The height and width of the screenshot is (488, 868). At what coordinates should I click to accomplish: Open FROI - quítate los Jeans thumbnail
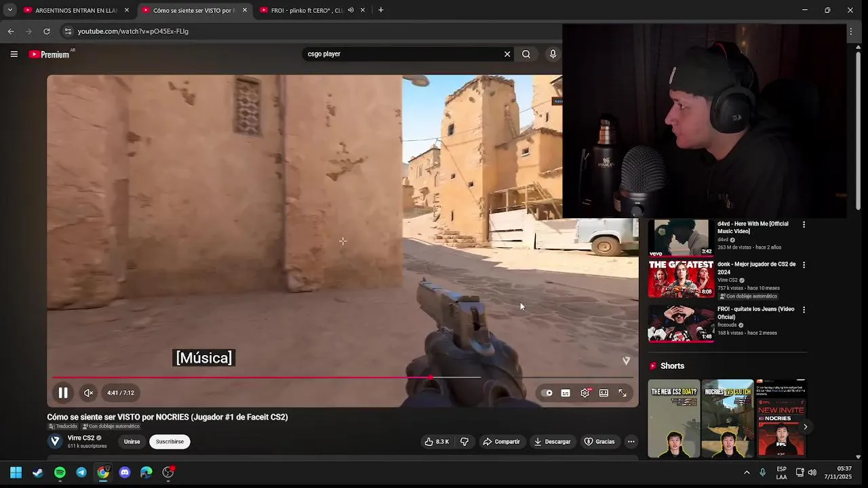681,323
